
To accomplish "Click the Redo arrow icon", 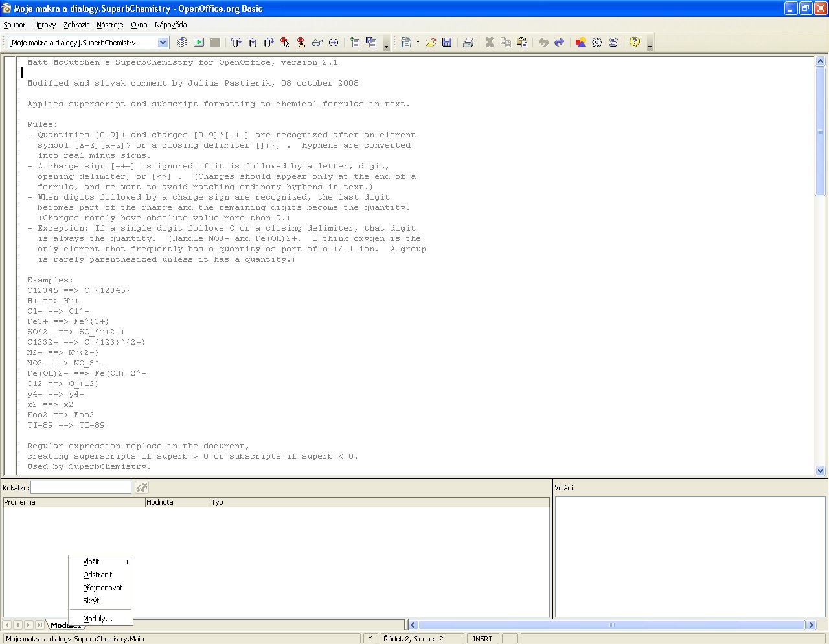I will pos(560,42).
